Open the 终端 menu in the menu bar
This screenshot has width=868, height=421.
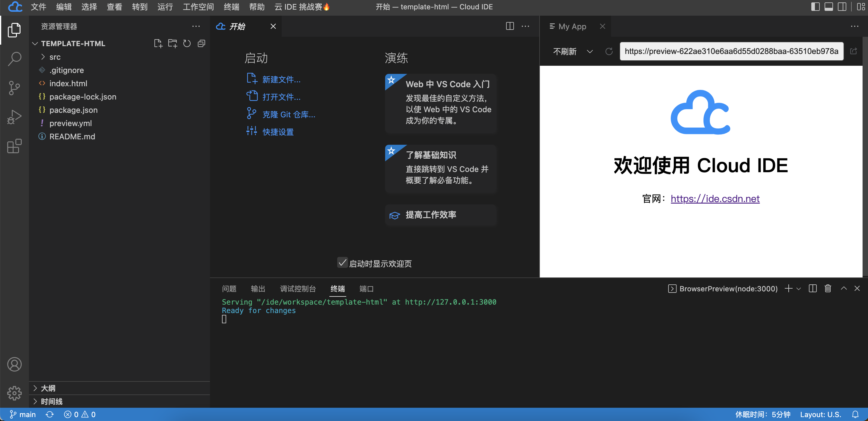tap(232, 7)
